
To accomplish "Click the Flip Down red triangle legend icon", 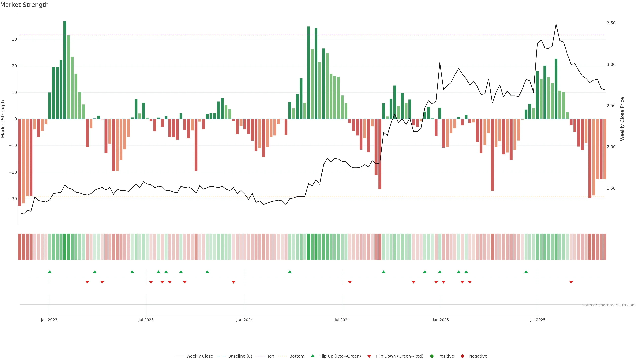I will pyautogui.click(x=369, y=356).
